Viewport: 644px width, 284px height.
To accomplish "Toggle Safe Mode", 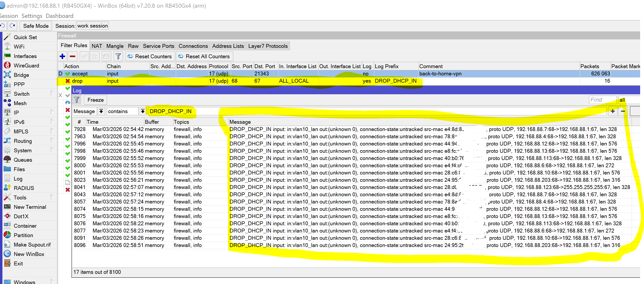I will click(x=36, y=26).
